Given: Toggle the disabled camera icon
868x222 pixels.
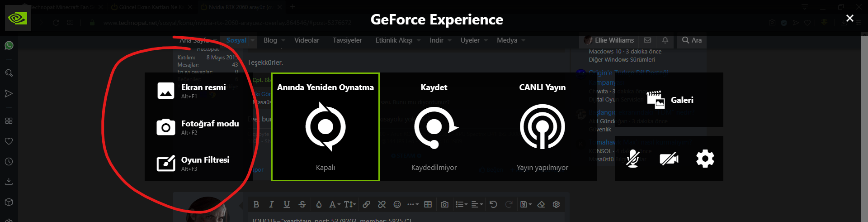Looking at the screenshot, I should pyautogui.click(x=669, y=159).
